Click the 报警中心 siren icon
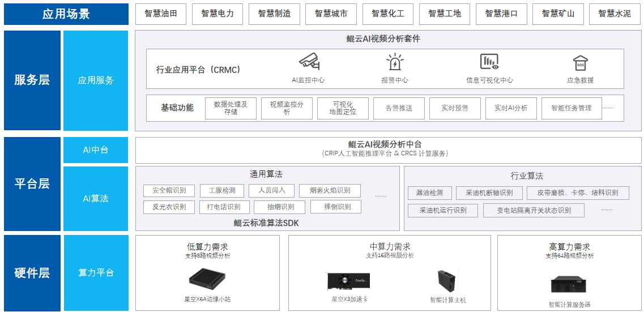 pyautogui.click(x=395, y=62)
